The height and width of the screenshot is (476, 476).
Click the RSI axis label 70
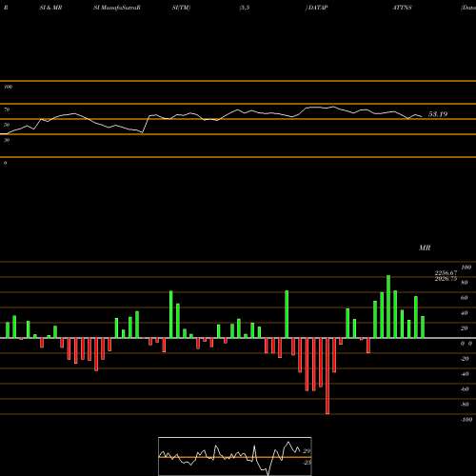tap(7, 109)
